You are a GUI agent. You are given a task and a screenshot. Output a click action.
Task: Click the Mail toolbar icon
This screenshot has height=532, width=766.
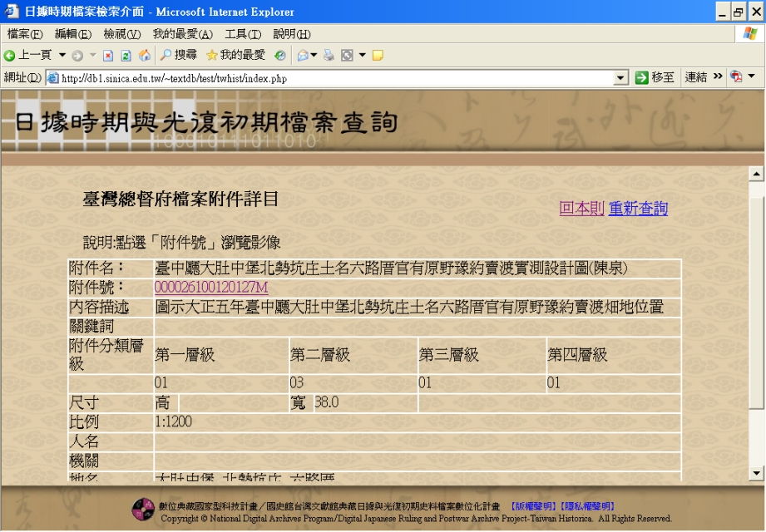pyautogui.click(x=303, y=56)
